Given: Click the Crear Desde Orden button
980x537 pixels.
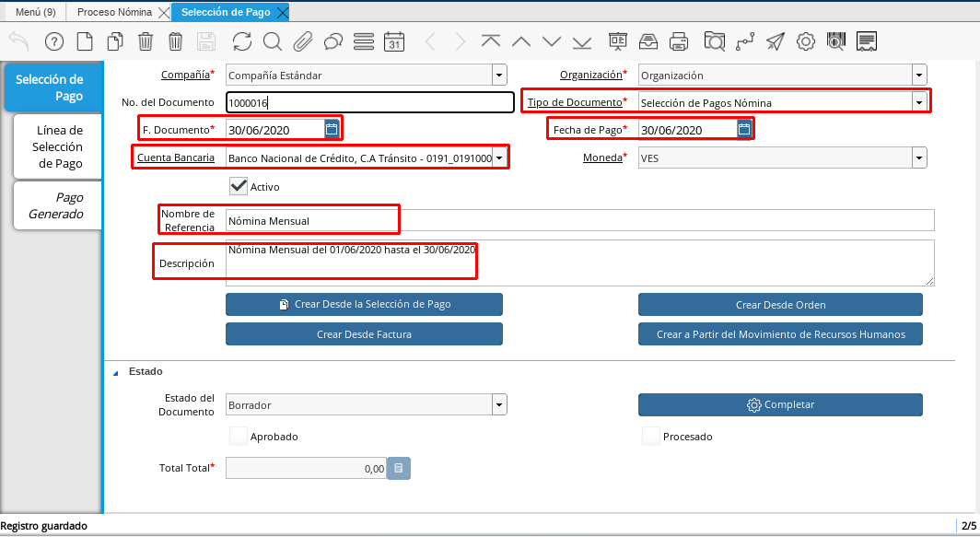Looking at the screenshot, I should coord(780,305).
